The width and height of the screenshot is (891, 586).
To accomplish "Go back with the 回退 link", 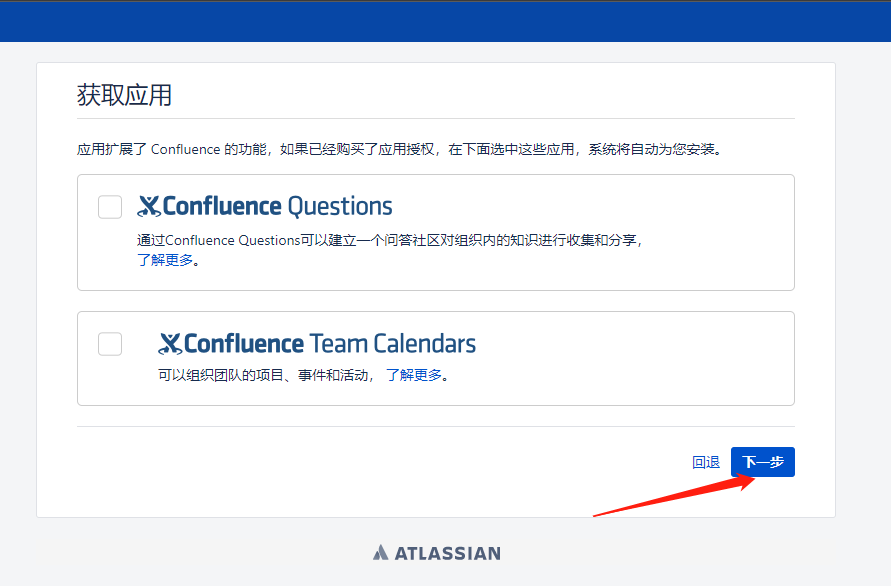I will point(706,462).
